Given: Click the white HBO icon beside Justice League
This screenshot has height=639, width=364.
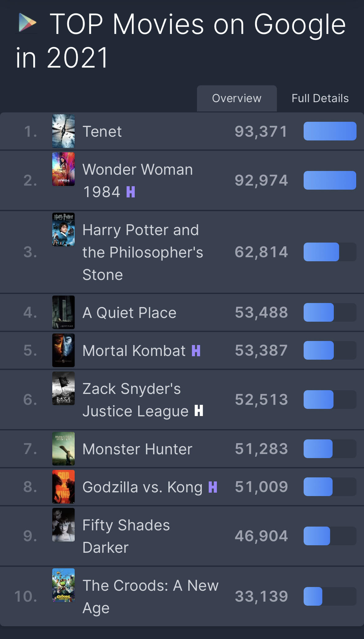Looking at the screenshot, I should click(199, 410).
